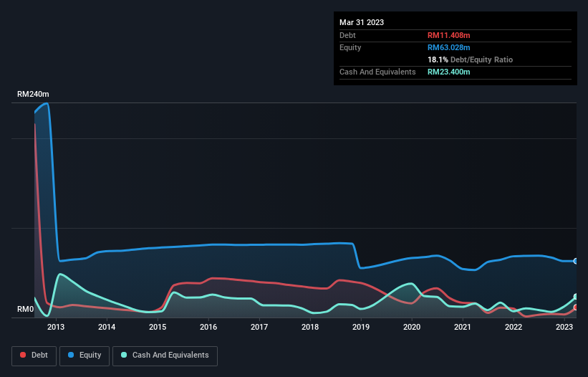Click the 2014 x-axis label
Screen dimensions: 588x377
[x=107, y=327]
